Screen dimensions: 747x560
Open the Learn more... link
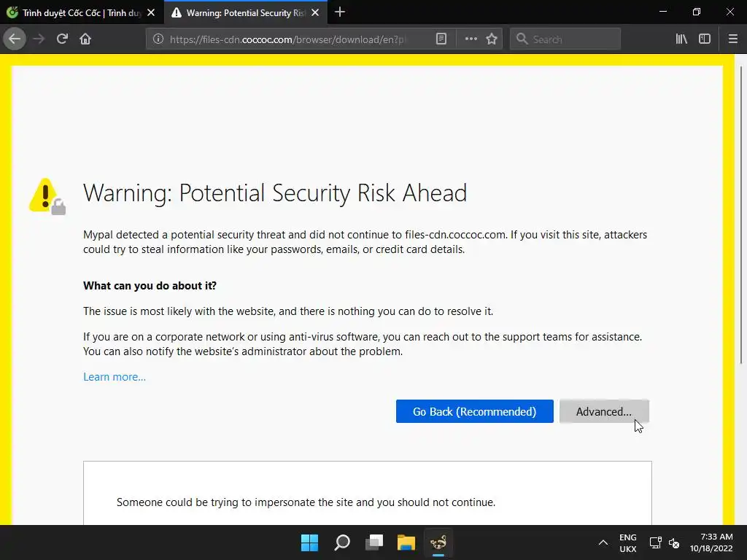pos(115,377)
